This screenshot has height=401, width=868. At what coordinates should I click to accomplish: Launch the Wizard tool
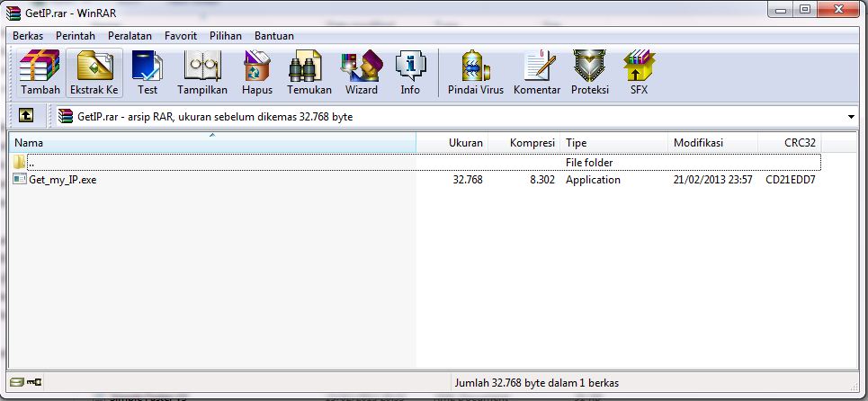point(361,73)
